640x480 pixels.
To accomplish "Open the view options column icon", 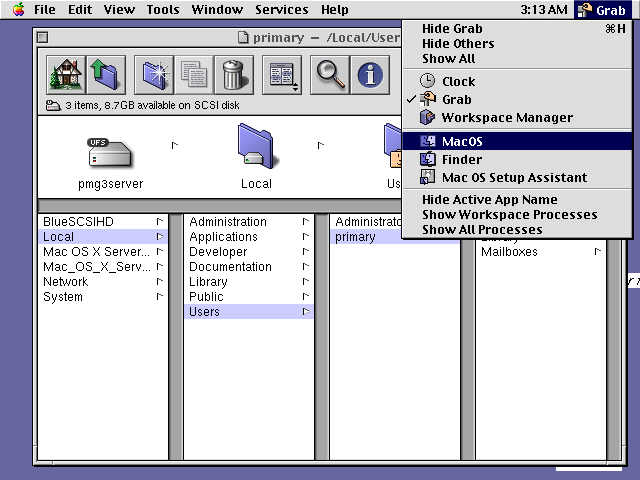I will tap(282, 75).
